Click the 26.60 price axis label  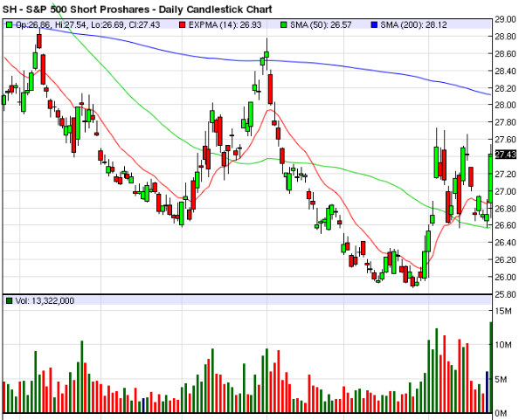click(x=505, y=225)
